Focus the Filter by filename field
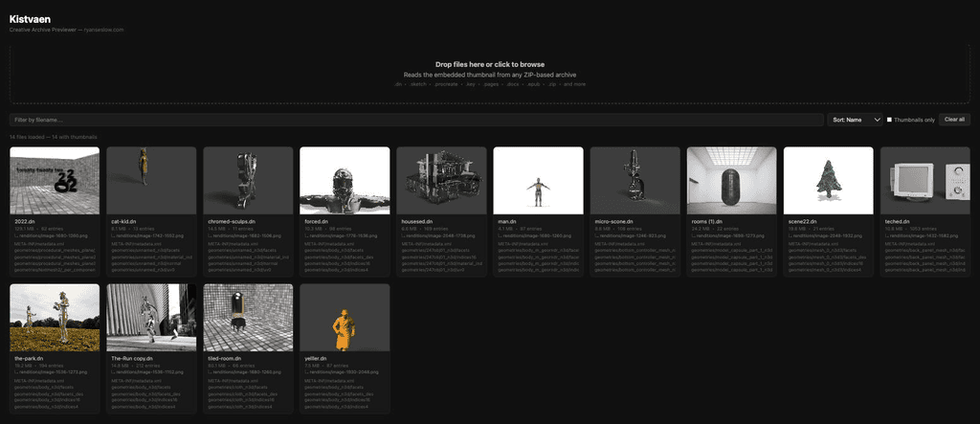This screenshot has width=980, height=424. [416, 120]
